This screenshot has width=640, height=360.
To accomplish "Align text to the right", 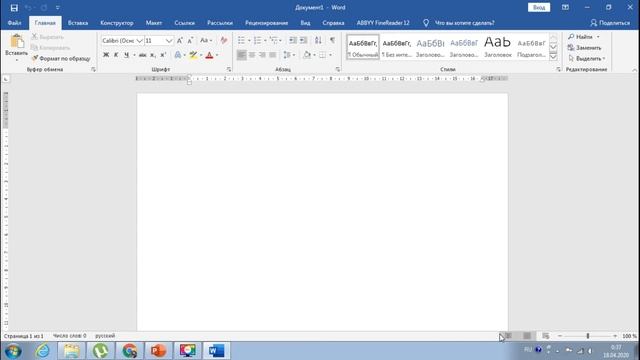I will 262,55.
